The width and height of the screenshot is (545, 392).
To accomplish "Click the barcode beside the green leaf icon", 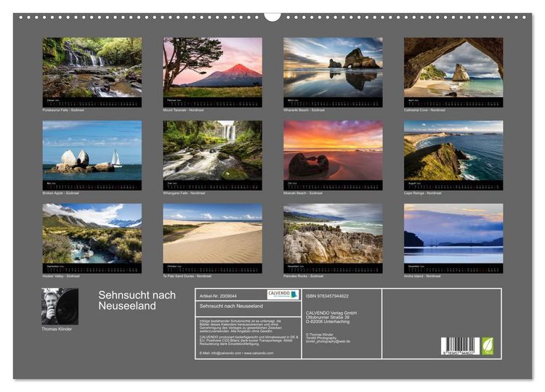I will [x=460, y=346].
